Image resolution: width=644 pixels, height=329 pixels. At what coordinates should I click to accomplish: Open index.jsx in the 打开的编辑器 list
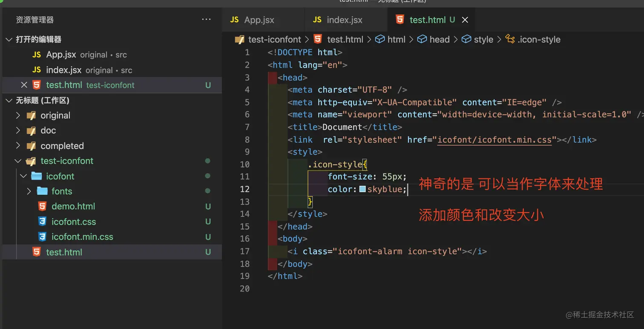(112, 70)
